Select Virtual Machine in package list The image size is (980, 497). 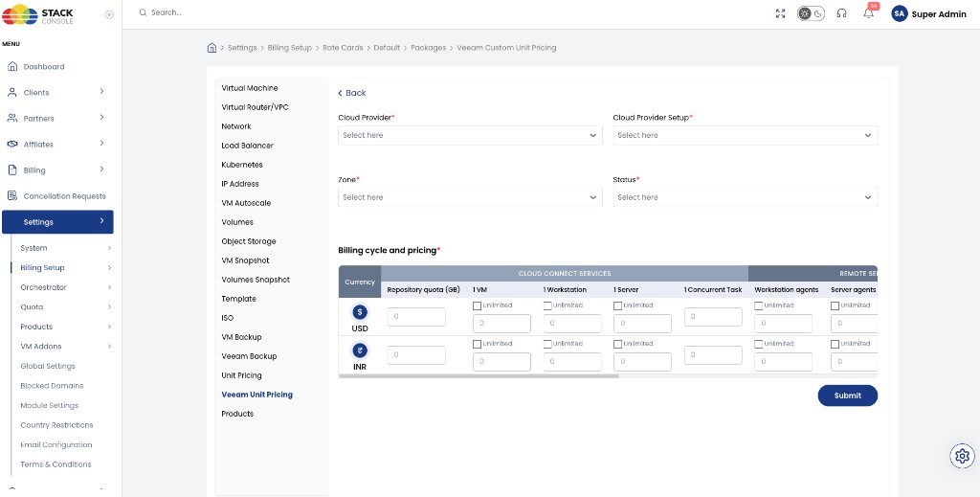click(250, 88)
